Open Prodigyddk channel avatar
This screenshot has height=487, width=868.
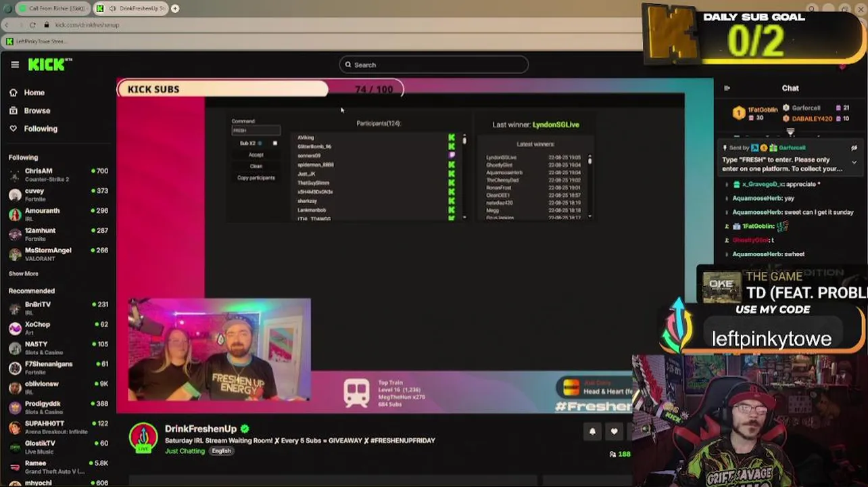click(x=15, y=407)
